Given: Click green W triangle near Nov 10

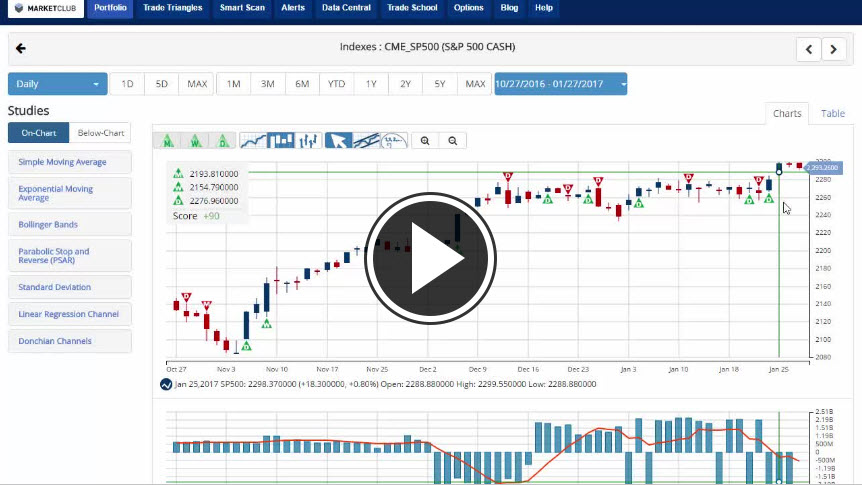Looking at the screenshot, I should tap(267, 324).
